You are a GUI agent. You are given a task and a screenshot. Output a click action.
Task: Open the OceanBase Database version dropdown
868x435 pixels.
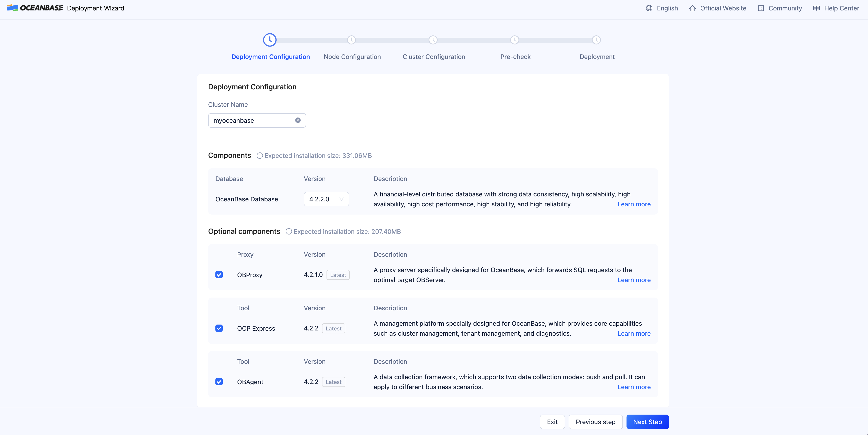326,199
